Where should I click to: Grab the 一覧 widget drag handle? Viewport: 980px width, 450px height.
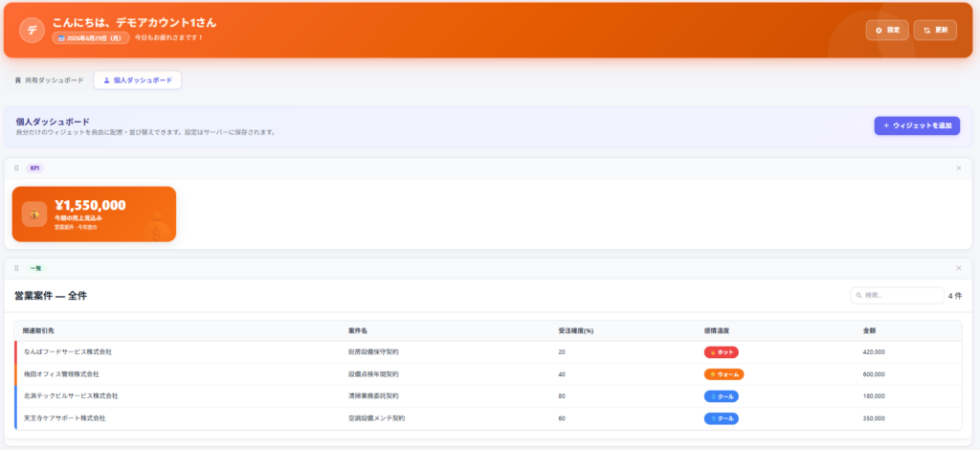tap(17, 268)
